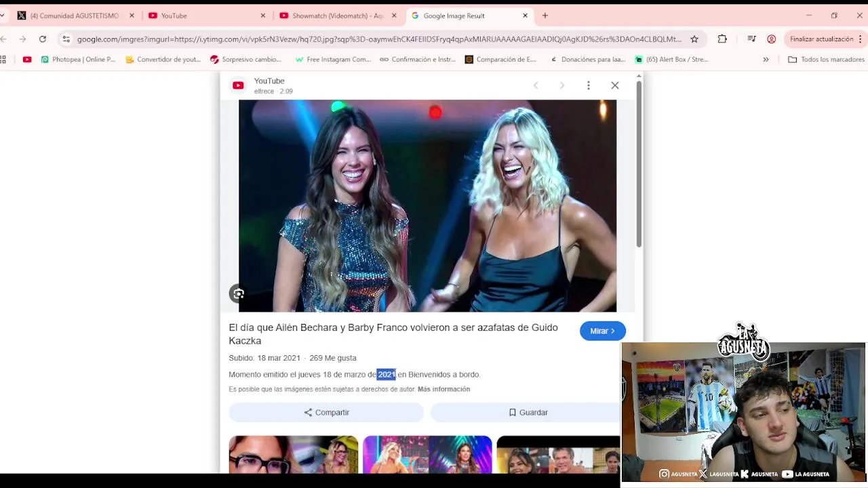This screenshot has width=868, height=488.
Task: Go forward in browser history
Action: click(x=22, y=39)
